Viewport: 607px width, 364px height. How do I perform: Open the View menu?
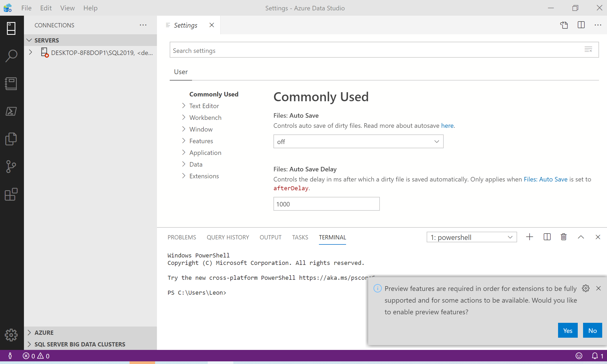pos(67,8)
